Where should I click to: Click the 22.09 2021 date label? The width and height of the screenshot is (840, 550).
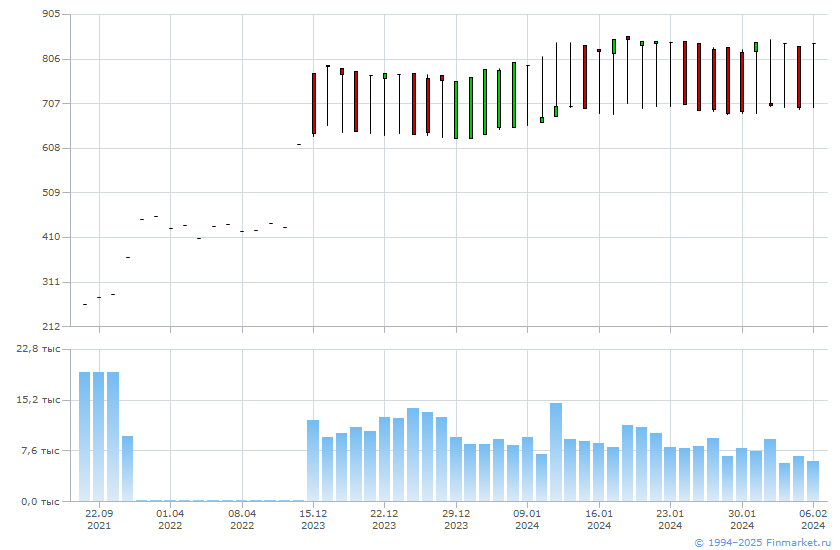pos(99,519)
